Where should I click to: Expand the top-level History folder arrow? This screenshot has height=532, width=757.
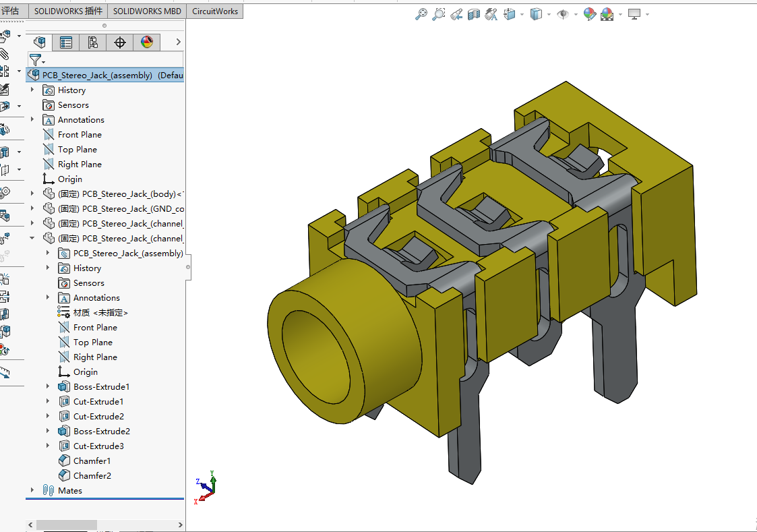pyautogui.click(x=32, y=90)
